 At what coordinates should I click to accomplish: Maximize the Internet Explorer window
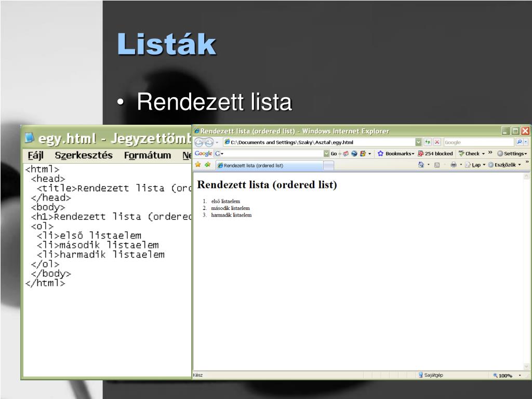click(x=515, y=131)
